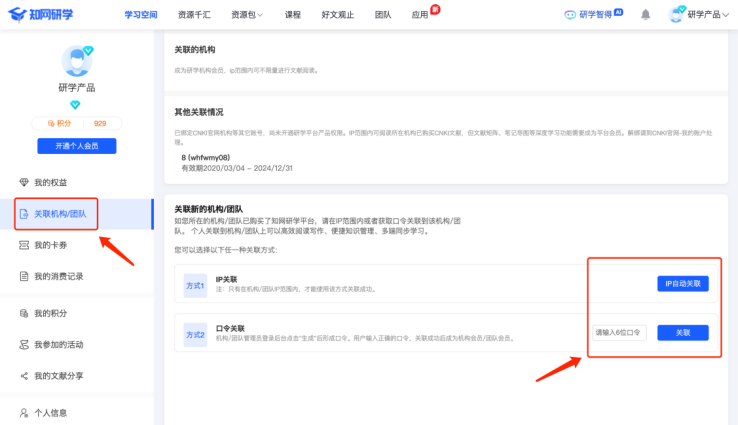The width and height of the screenshot is (738, 425).
Task: Open the 课程 menu item
Action: [x=292, y=15]
